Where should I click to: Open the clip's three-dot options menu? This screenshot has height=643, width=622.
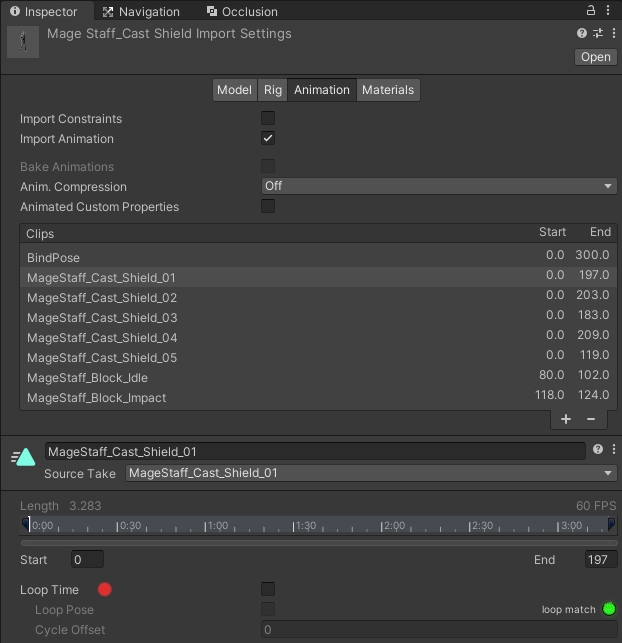click(x=613, y=450)
